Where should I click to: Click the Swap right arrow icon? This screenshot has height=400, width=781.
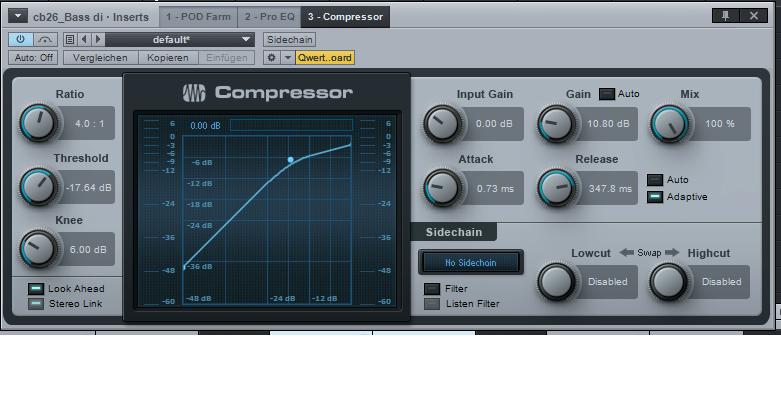point(672,253)
